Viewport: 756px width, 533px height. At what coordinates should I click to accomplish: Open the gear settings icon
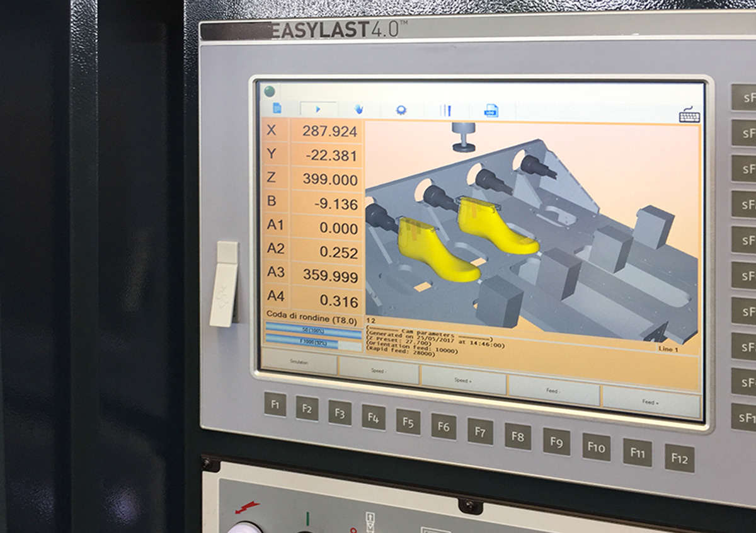(401, 110)
